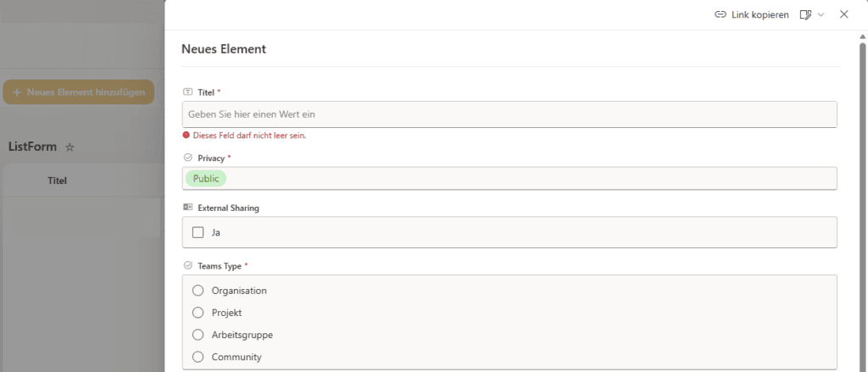Click the Link kopieren button
Viewport: 868px width, 372px height.
pyautogui.click(x=751, y=15)
